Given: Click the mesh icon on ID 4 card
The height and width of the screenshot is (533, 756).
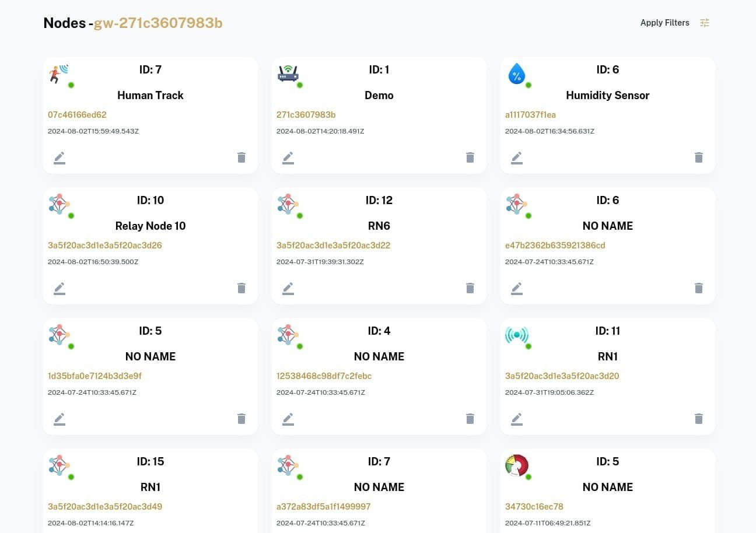Looking at the screenshot, I should 288,335.
